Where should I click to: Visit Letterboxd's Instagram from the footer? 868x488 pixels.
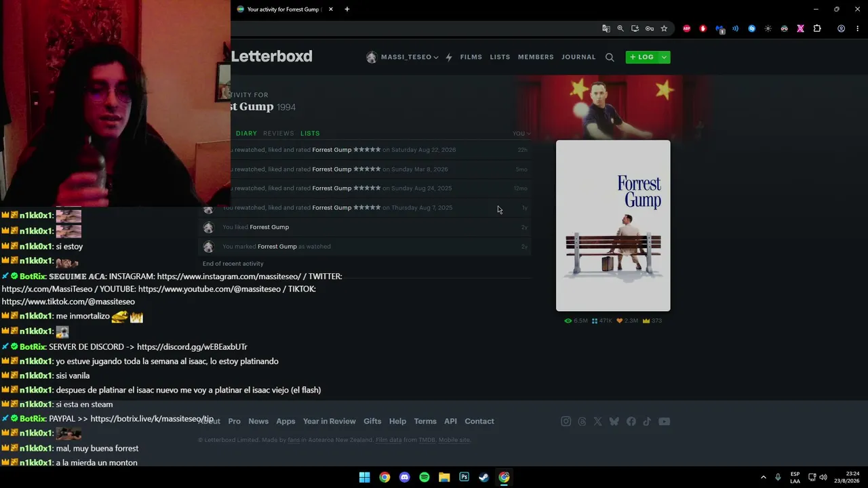click(x=566, y=422)
